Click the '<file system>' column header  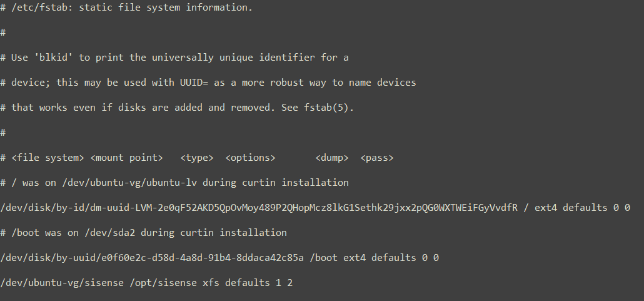(x=48, y=158)
